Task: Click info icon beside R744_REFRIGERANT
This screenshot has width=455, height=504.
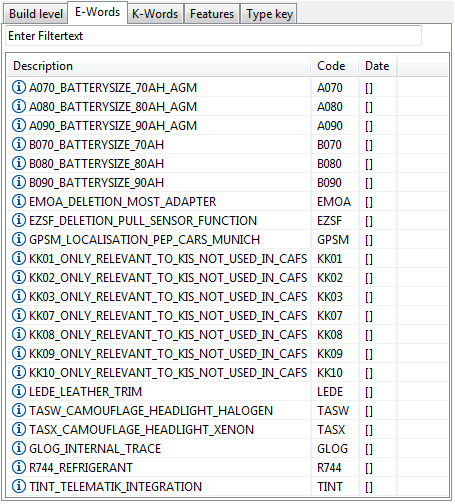Action: point(19,467)
